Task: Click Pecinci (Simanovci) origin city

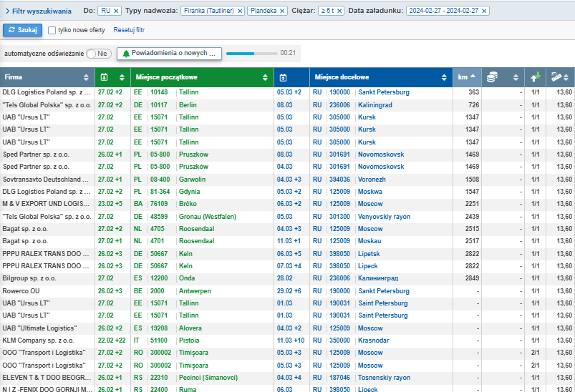Action: [208, 378]
